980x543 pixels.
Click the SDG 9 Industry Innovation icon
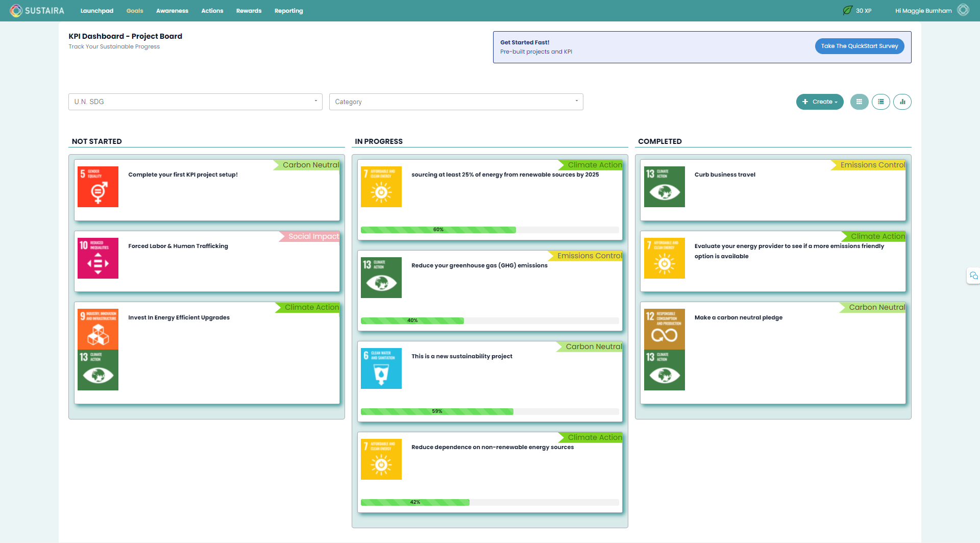coord(98,329)
